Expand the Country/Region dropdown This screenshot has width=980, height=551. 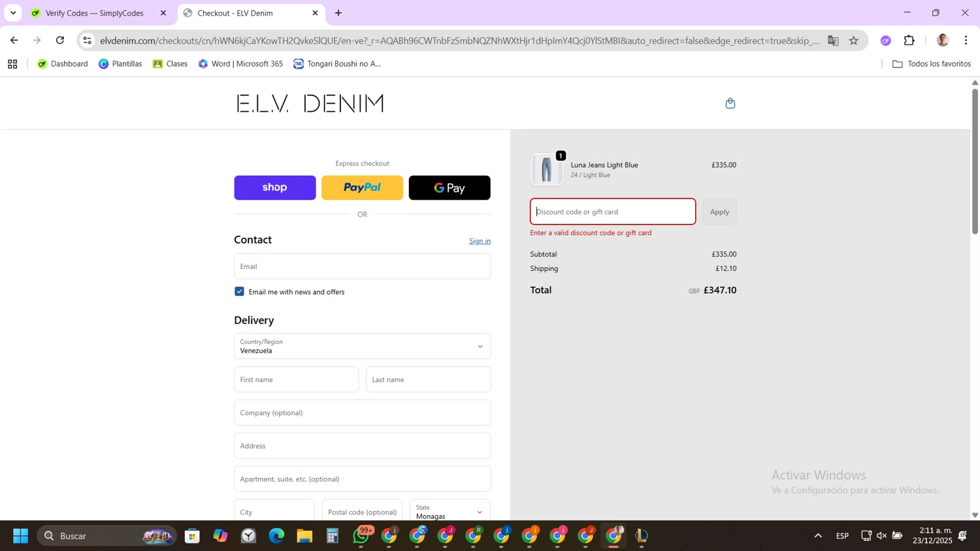coord(363,346)
